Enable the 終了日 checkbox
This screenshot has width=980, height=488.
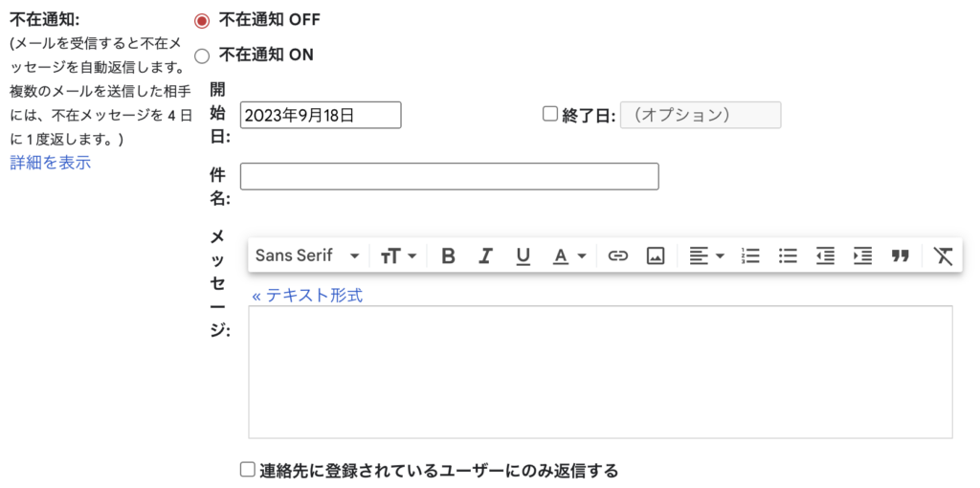[x=549, y=114]
